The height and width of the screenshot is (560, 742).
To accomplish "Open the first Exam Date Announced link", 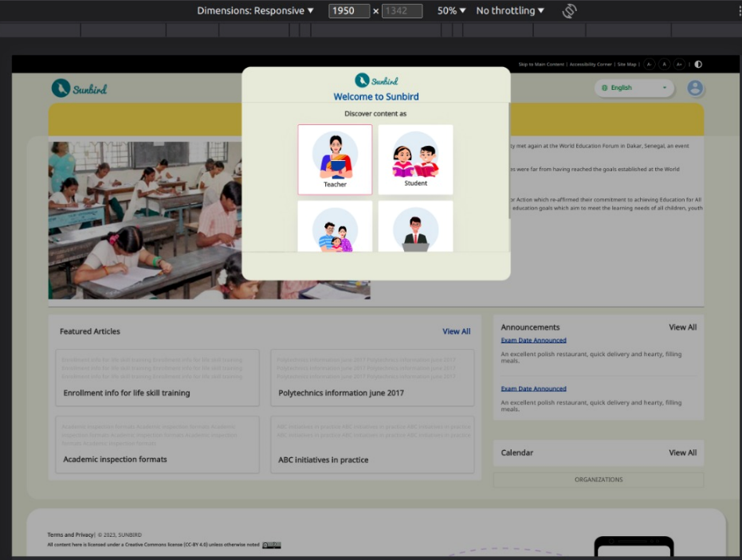I will [x=533, y=340].
